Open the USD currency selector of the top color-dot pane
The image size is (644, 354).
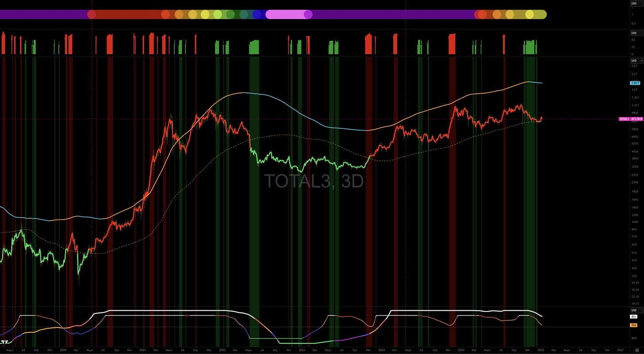pyautogui.click(x=637, y=4)
